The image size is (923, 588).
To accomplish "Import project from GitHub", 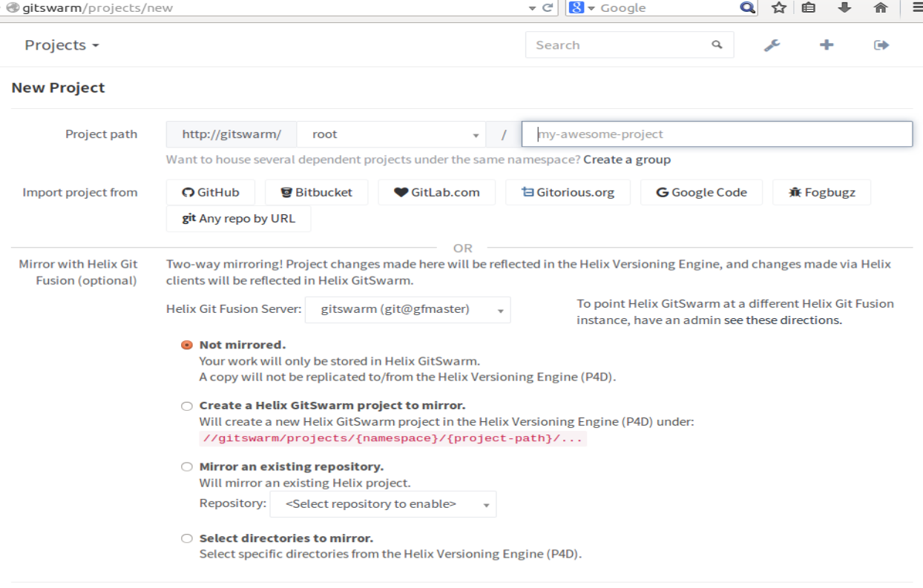I will [211, 192].
